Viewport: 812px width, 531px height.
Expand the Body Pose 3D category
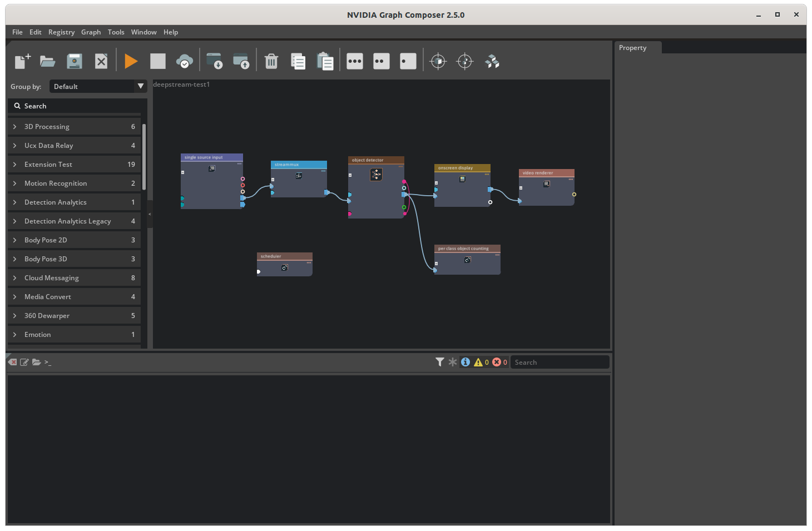pyautogui.click(x=74, y=259)
